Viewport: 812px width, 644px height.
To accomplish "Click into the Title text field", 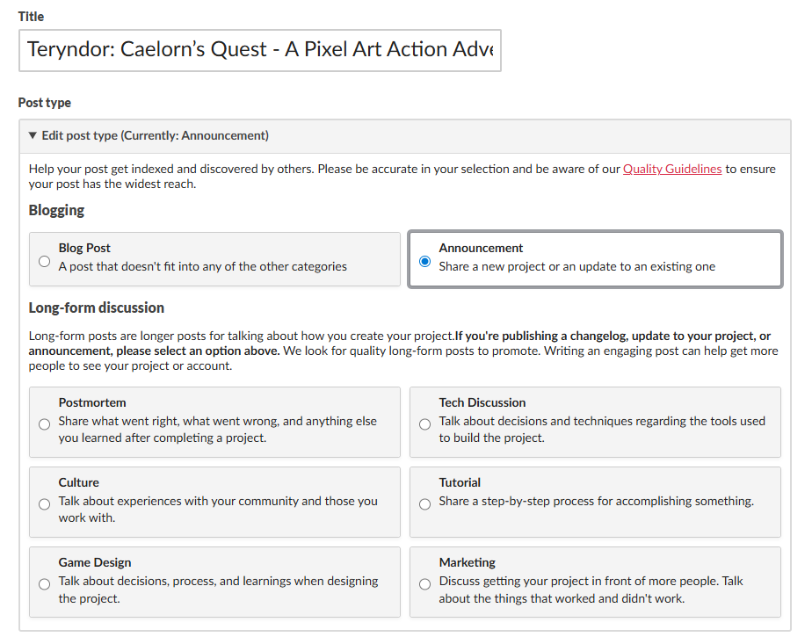I will (260, 50).
